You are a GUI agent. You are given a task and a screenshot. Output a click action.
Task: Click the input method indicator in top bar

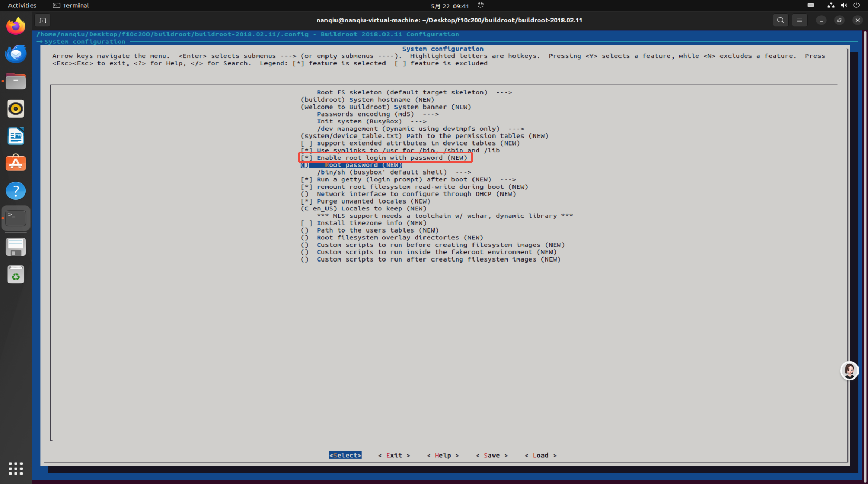811,5
